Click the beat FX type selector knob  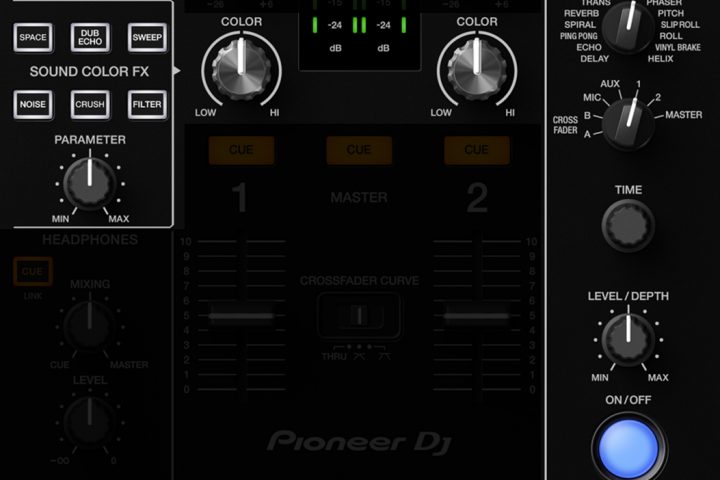point(628,27)
